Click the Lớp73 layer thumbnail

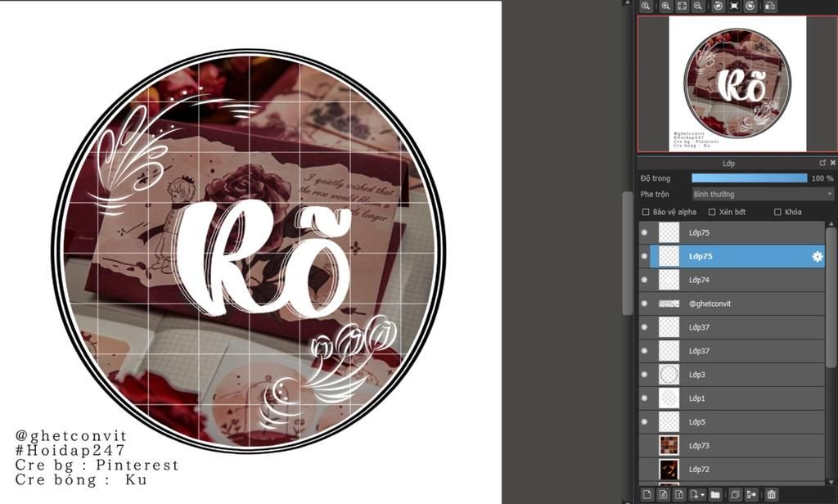click(x=669, y=445)
